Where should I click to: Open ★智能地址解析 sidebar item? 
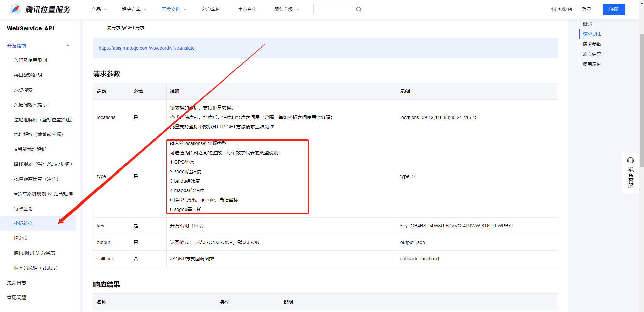pos(30,149)
